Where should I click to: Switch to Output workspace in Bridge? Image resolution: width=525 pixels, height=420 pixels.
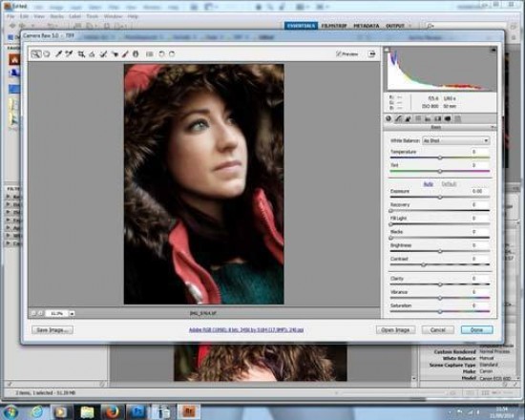(395, 26)
